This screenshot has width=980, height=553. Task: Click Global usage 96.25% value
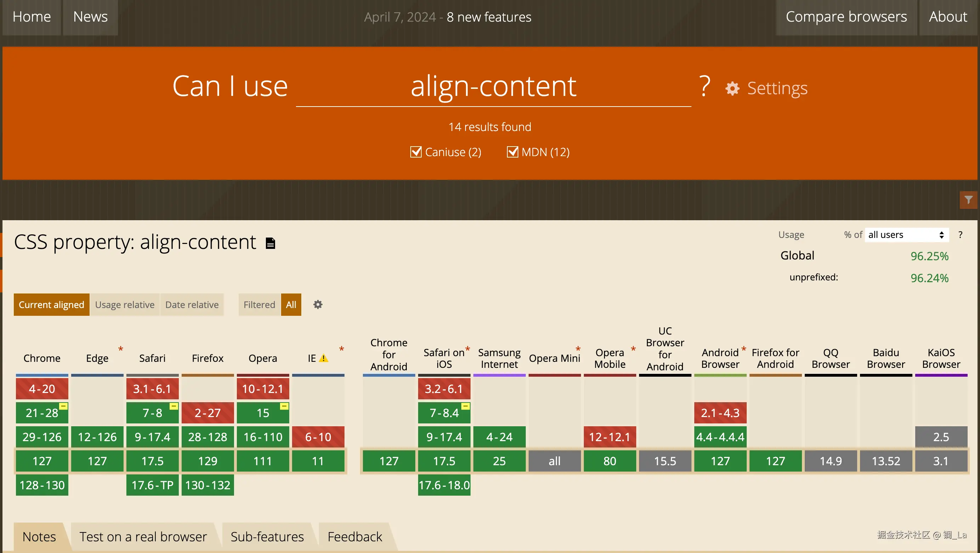point(929,256)
